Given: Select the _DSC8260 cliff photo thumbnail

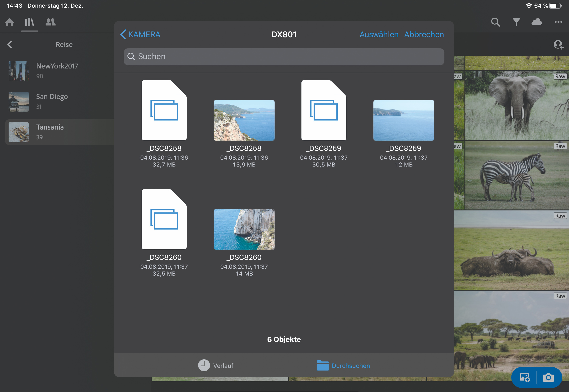Looking at the screenshot, I should tap(244, 230).
